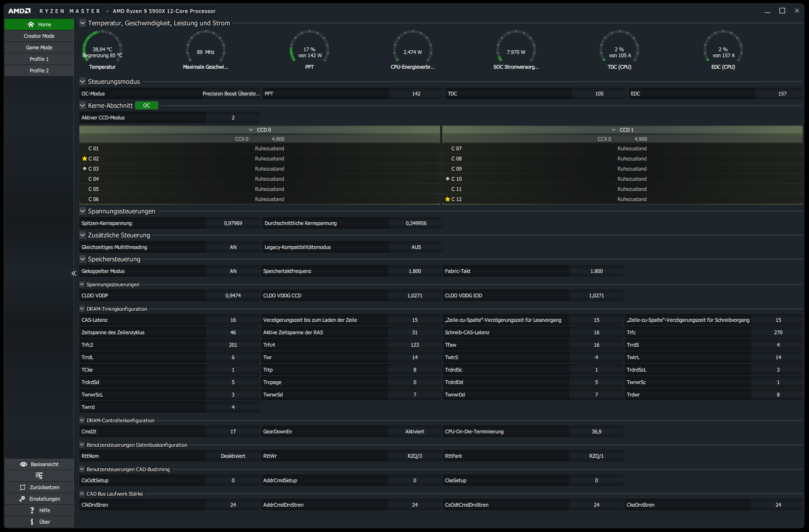Collapse the DRAM-Timingkonfiguration subsection
Image resolution: width=809 pixels, height=532 pixels.
click(x=82, y=309)
